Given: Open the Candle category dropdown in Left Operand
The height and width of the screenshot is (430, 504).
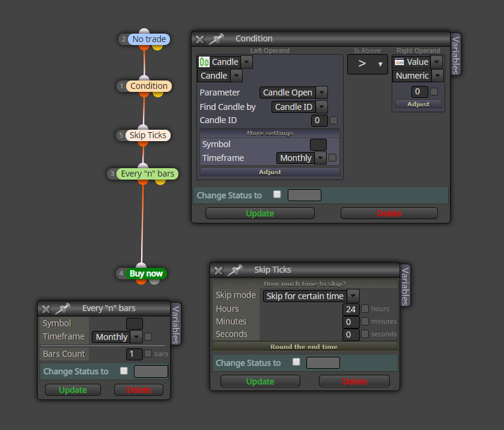Looking at the screenshot, I should pyautogui.click(x=246, y=62).
